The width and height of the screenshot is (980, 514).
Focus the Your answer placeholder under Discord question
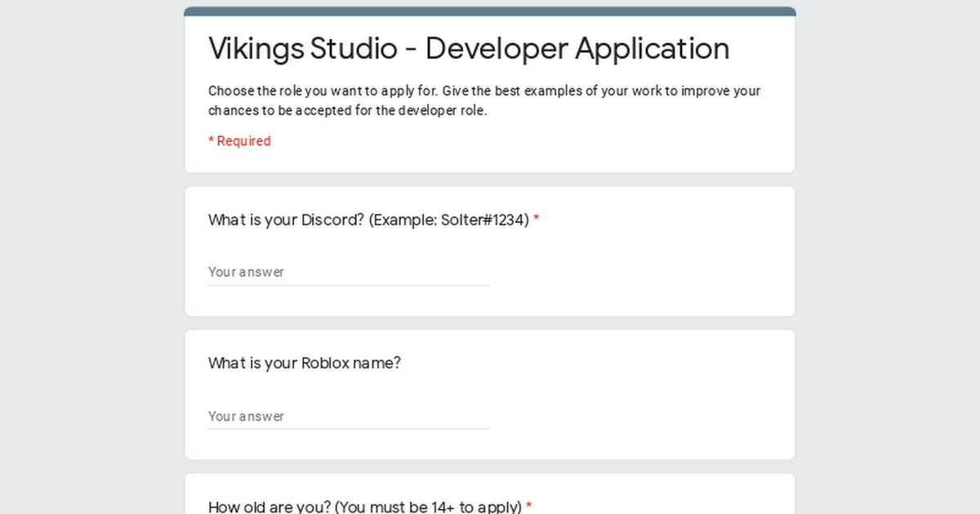(x=246, y=272)
